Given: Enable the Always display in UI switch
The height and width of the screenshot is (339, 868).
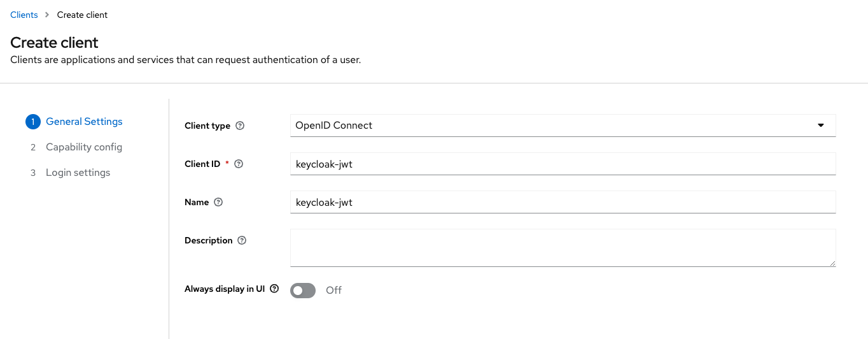Looking at the screenshot, I should 303,291.
